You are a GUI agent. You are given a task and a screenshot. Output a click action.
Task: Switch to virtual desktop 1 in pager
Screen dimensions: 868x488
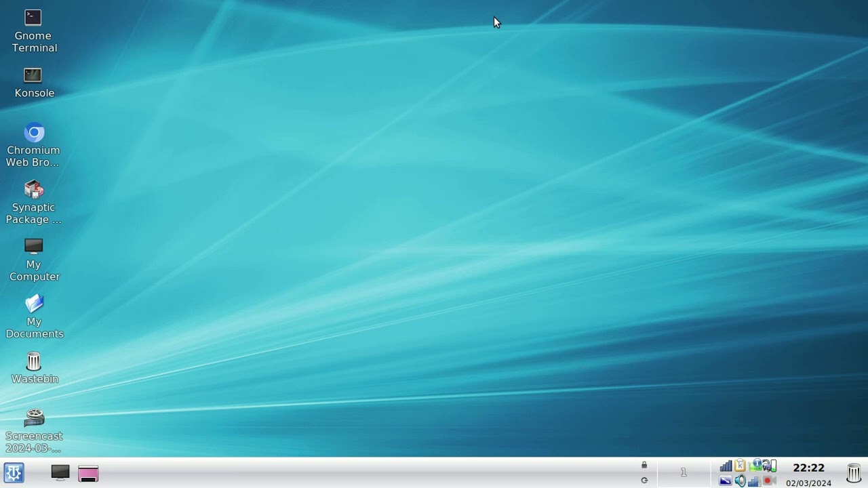click(x=684, y=472)
